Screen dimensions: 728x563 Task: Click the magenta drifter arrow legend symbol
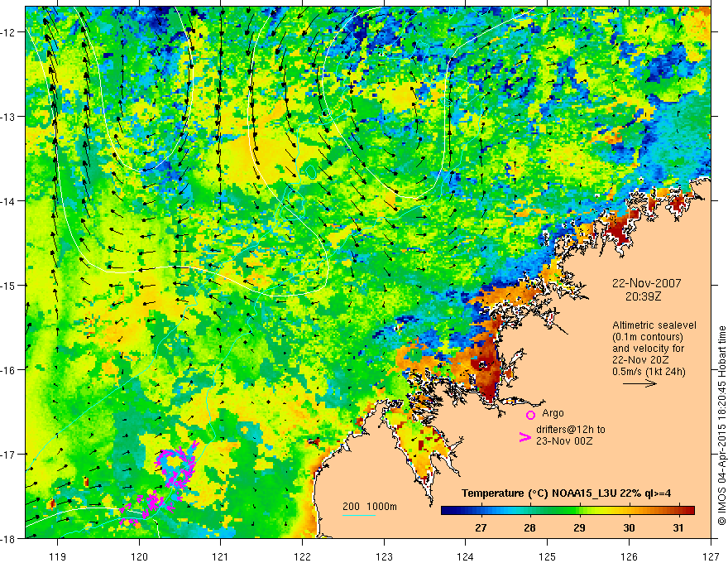point(525,437)
